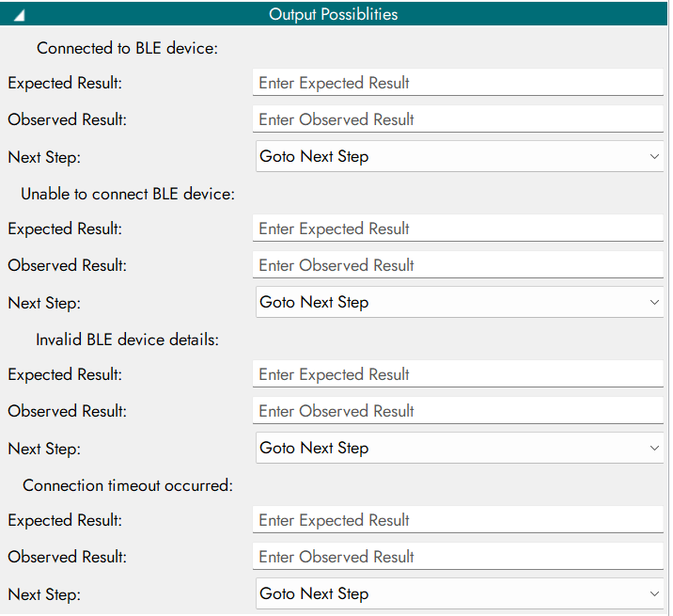
Task: Focus Expected Result field for Connected to BLE device
Action: pos(459,83)
